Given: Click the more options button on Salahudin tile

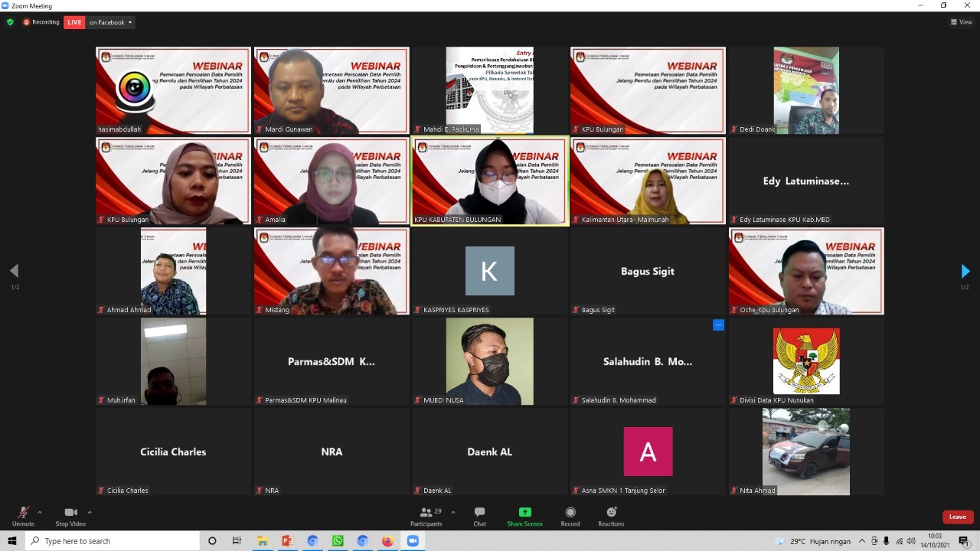Looking at the screenshot, I should click(x=718, y=325).
